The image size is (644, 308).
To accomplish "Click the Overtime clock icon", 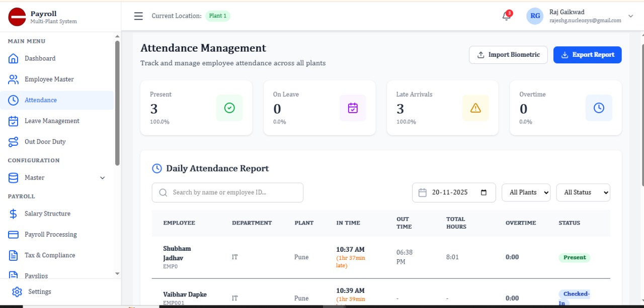I will click(x=599, y=108).
